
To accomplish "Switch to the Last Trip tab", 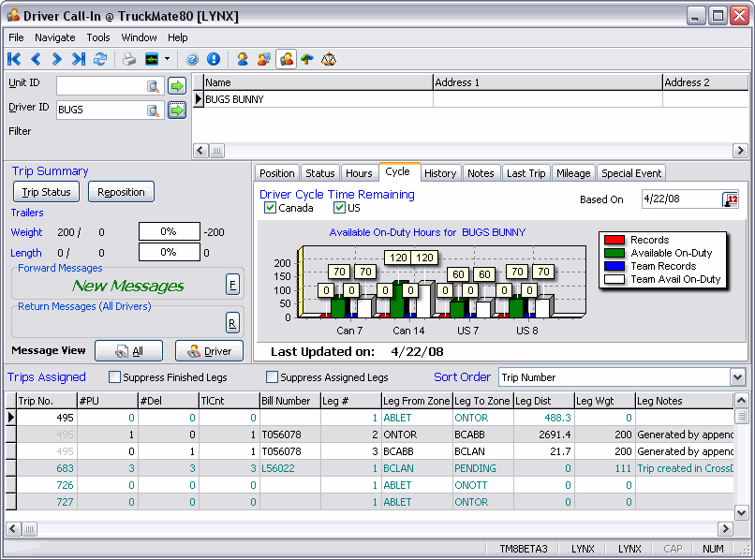I will click(526, 173).
